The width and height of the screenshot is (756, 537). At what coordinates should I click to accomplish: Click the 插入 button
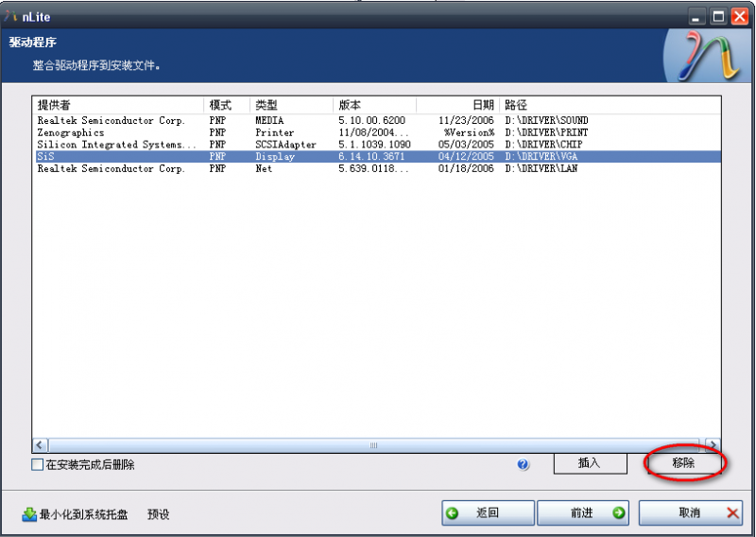pyautogui.click(x=590, y=463)
